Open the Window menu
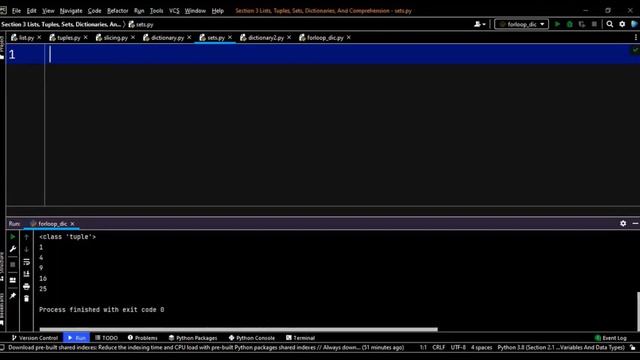This screenshot has height=360, width=640. coord(195,11)
